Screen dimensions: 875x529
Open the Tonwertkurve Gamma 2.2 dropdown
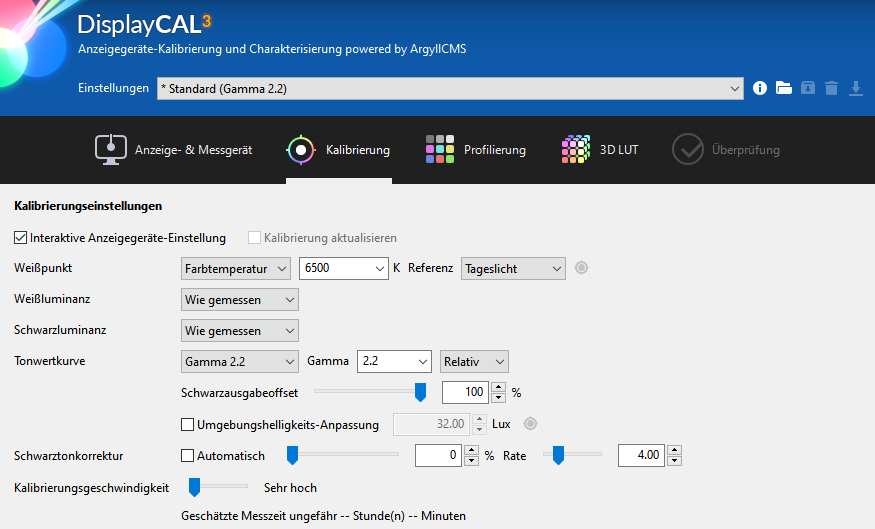239,362
